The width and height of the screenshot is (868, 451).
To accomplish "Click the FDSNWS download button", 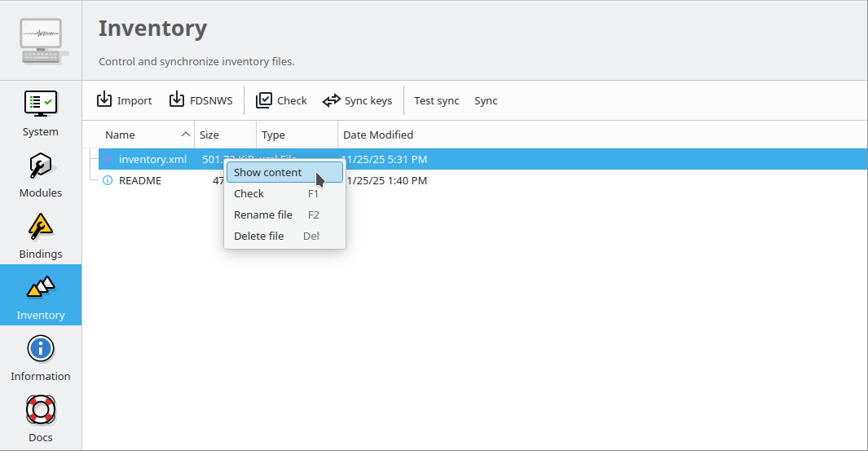I will click(200, 100).
